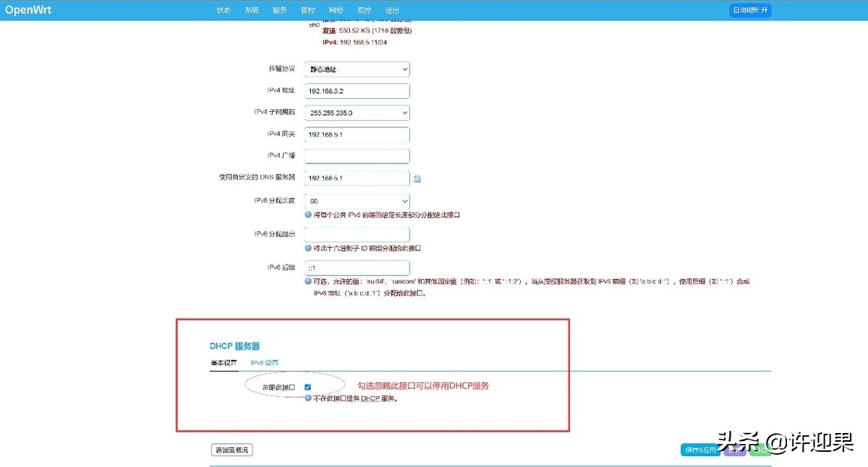Image resolution: width=868 pixels, height=467 pixels.
Task: Open the 状态 menu
Action: 223,9
